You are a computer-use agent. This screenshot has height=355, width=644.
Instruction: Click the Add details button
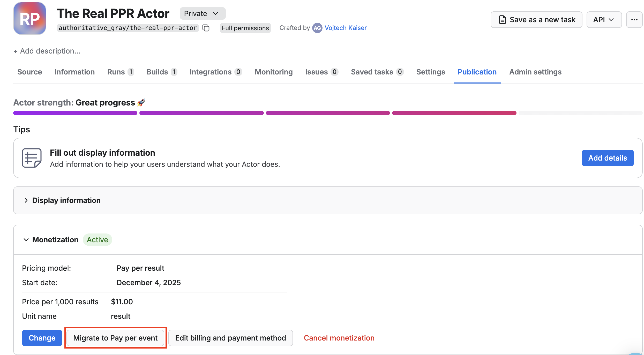click(x=607, y=158)
